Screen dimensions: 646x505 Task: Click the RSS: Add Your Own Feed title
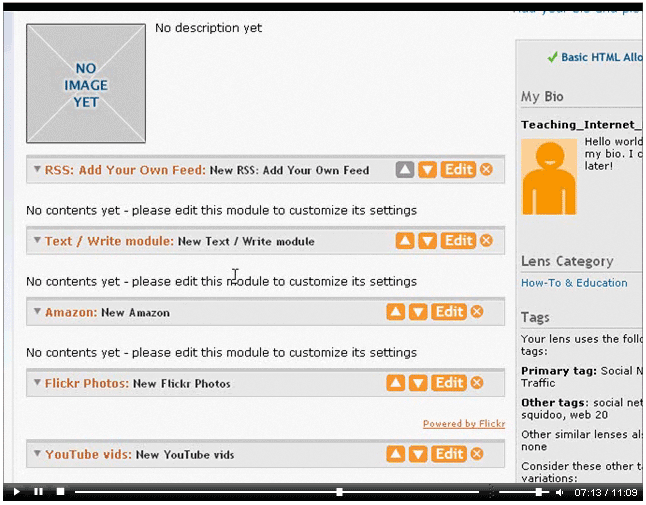[x=125, y=170]
